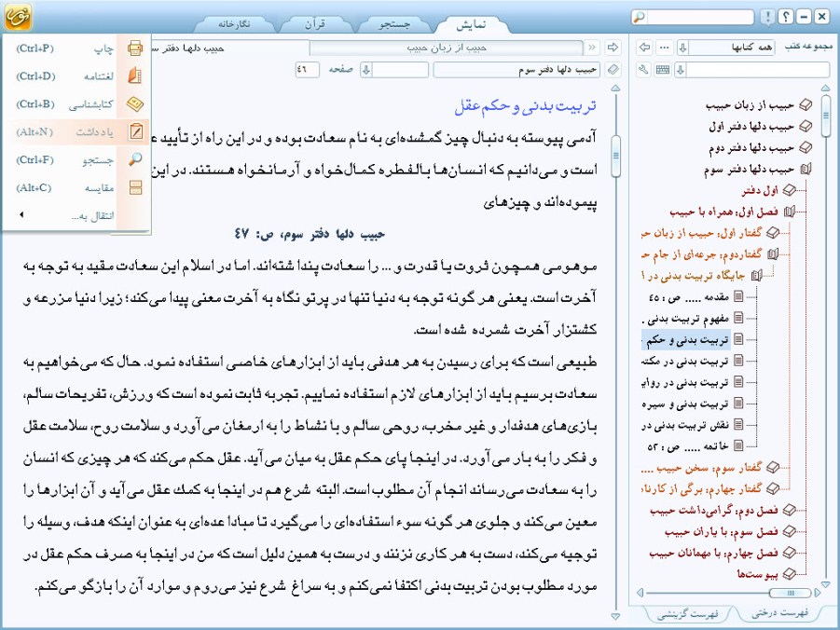Open the on-screen keyboard icon
840x630 pixels.
663,70
